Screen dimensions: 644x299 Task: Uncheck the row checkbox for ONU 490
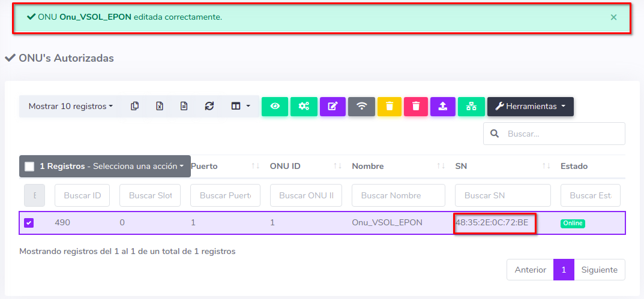click(x=29, y=223)
